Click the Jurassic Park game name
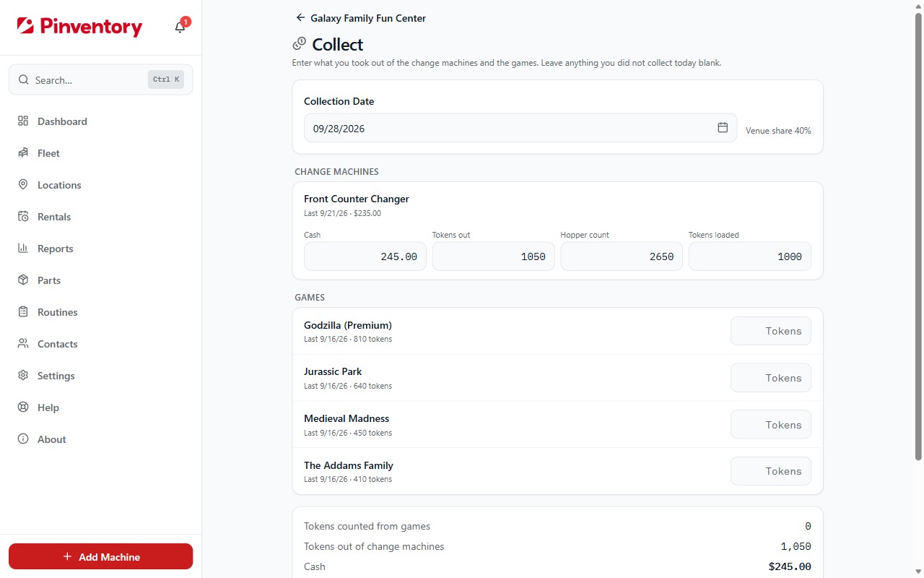Image resolution: width=924 pixels, height=578 pixels. coord(333,371)
